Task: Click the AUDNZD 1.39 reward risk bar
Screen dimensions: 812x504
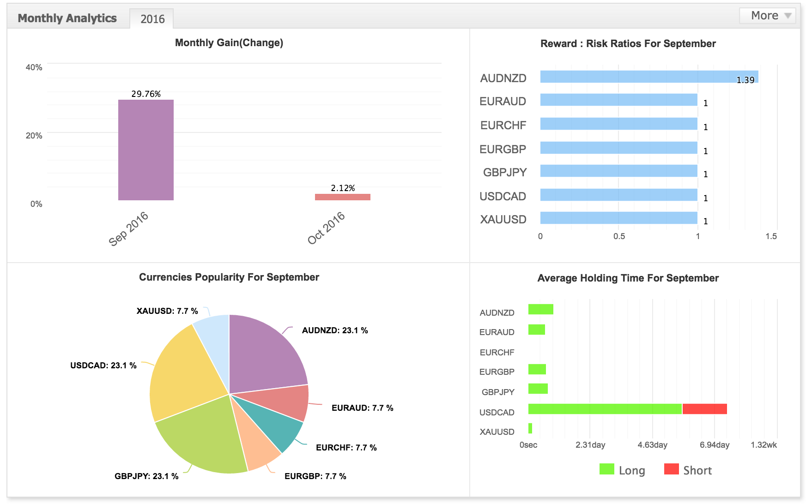Action: [x=649, y=77]
